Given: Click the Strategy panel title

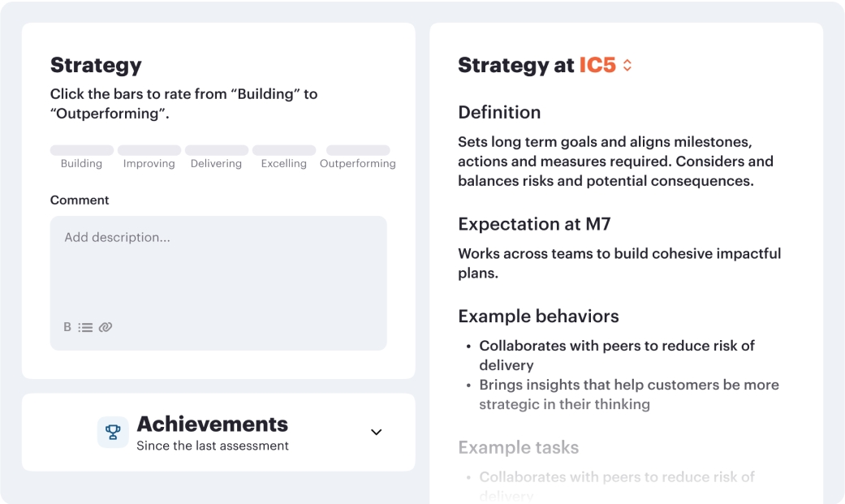Looking at the screenshot, I should point(96,65).
